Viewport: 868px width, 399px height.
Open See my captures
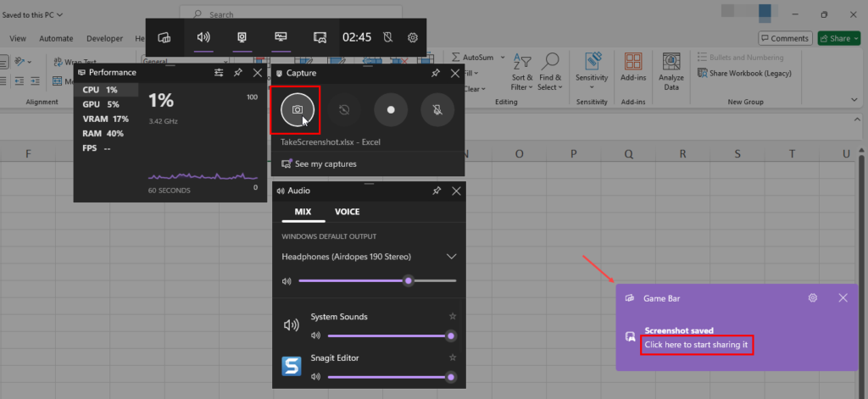(x=319, y=163)
